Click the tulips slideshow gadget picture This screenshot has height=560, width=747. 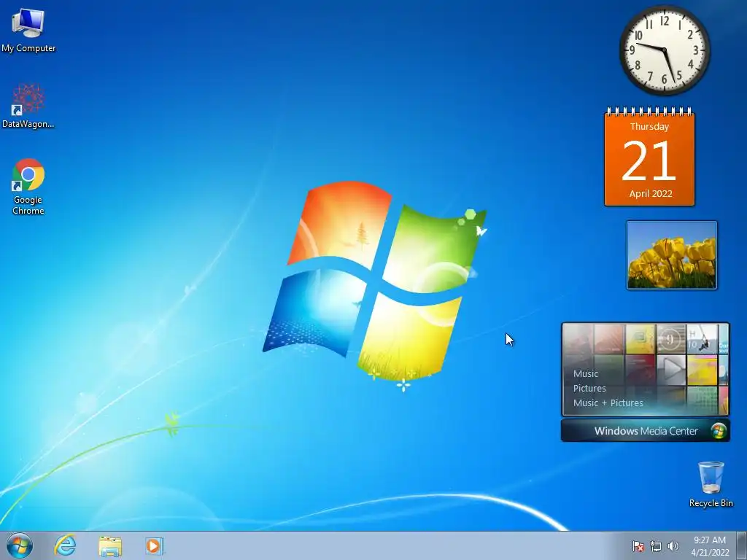pyautogui.click(x=672, y=254)
